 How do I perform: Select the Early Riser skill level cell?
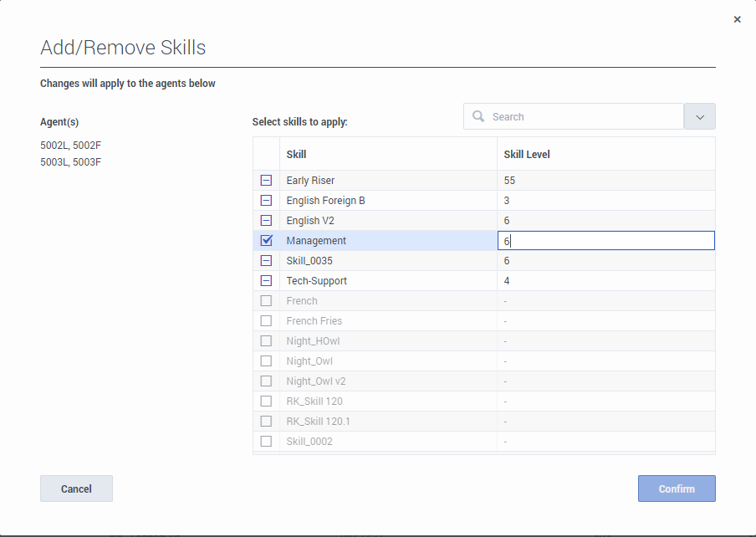click(605, 181)
